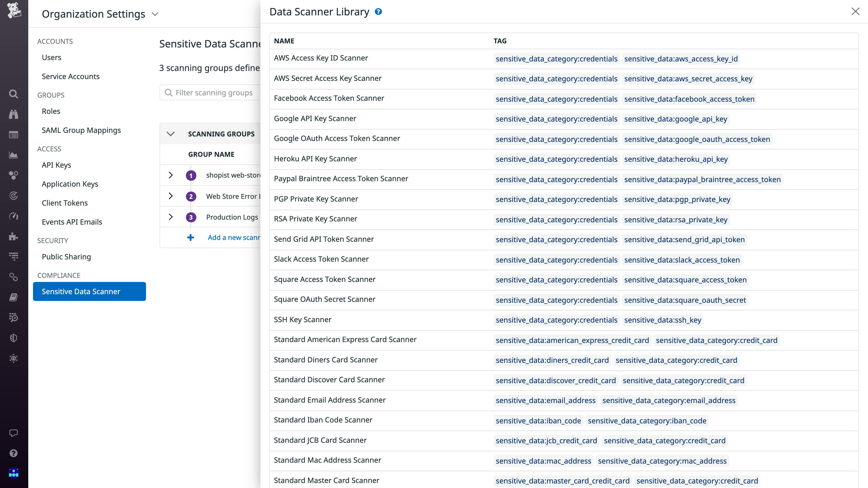Open the Users settings page

(51, 57)
